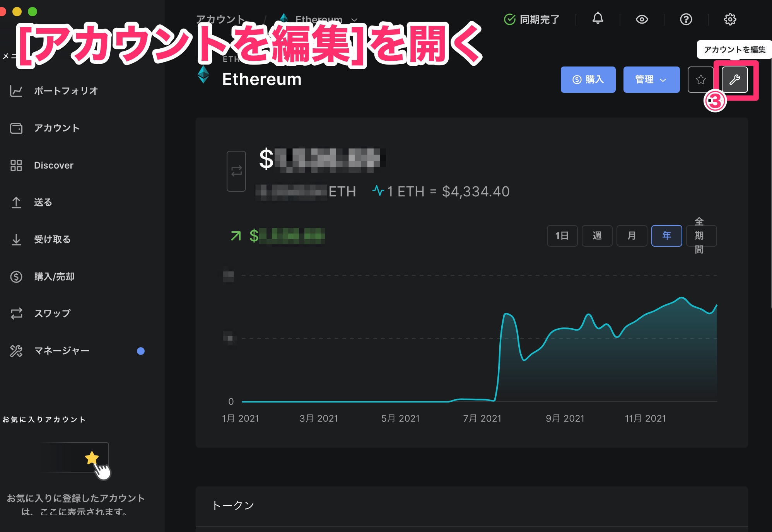772x532 pixels.
Task: Open the Discover grid icon
Action: pos(16,165)
